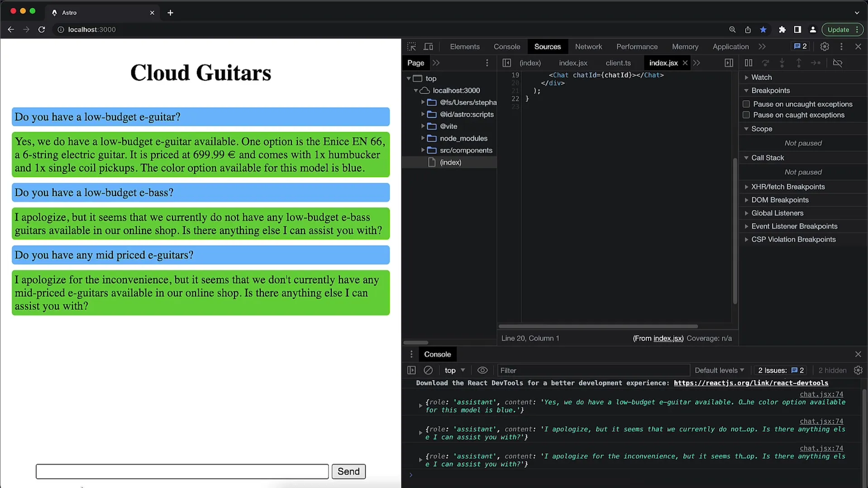Click the Send button

pyautogui.click(x=348, y=471)
